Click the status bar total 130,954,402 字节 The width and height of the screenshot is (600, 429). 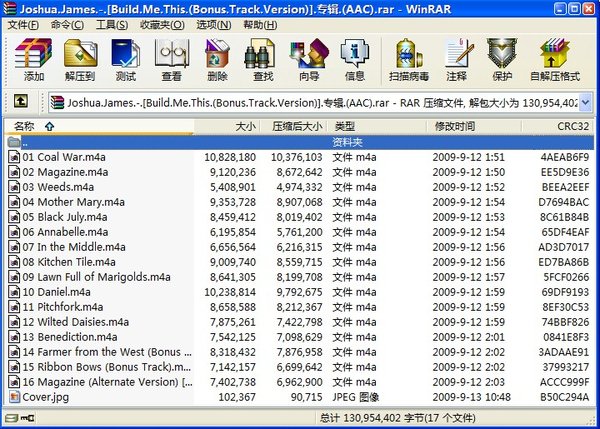(x=398, y=418)
